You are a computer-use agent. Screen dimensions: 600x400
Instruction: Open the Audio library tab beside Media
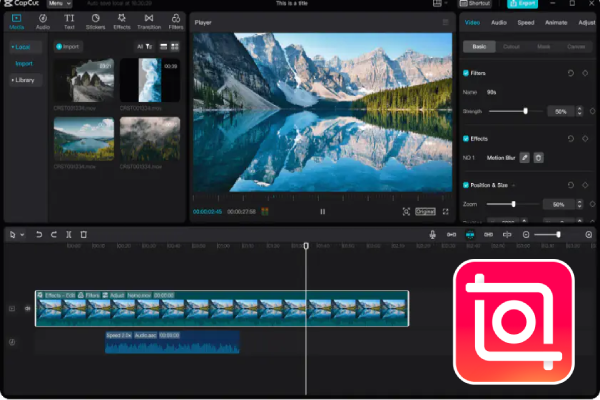point(43,22)
